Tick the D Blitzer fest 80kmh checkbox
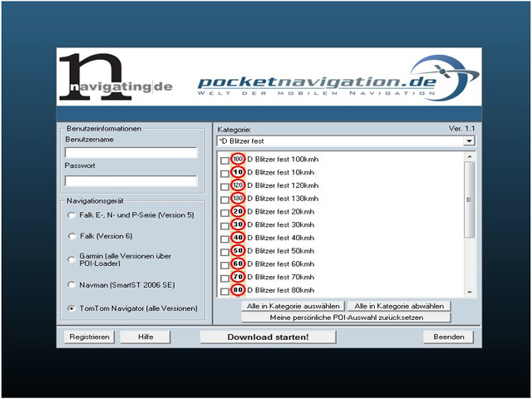Screen dimensions: 532x399 point(224,291)
